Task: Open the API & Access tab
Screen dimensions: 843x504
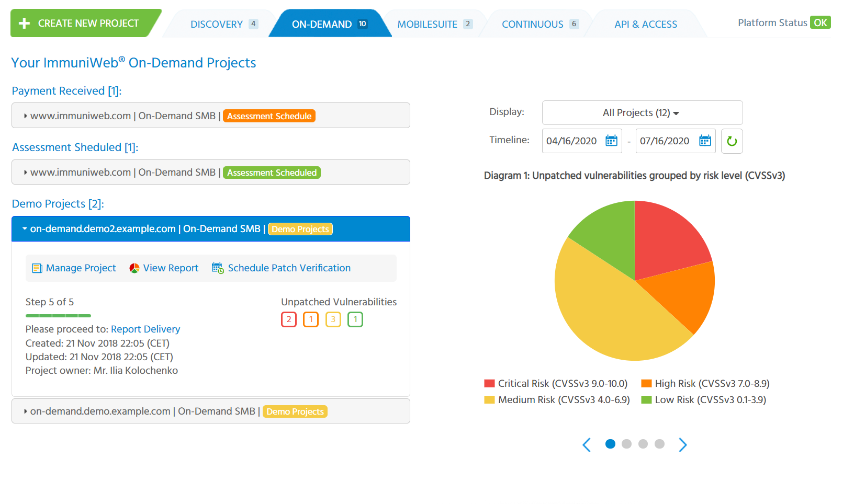Action: [646, 24]
